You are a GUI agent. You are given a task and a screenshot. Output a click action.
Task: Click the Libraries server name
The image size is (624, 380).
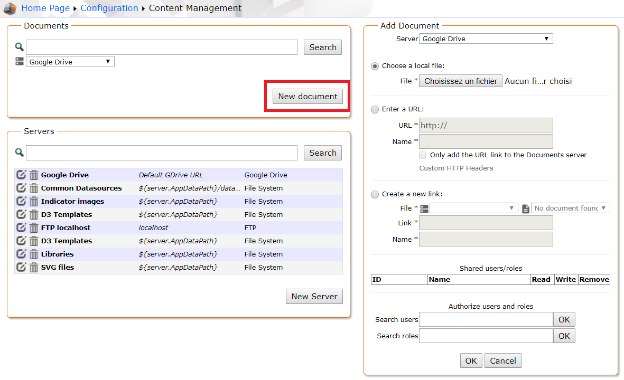57,254
